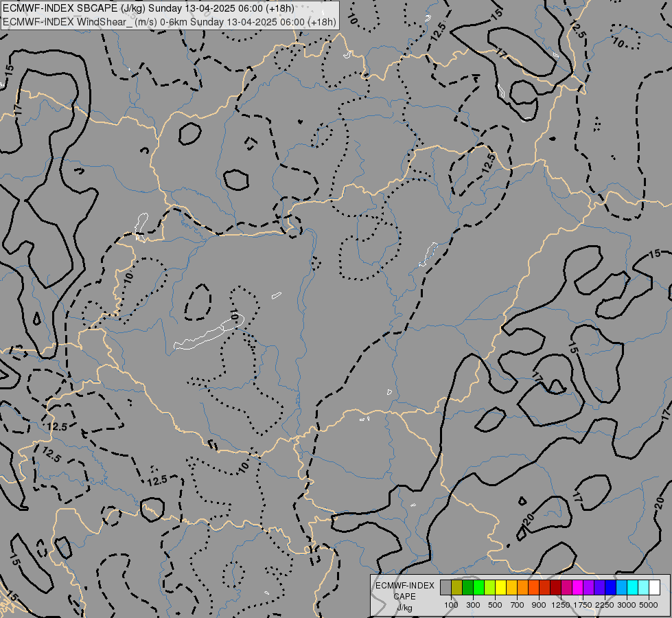Viewport: 672px width, 618px height.
Task: Select the legend value 500
Action: (495, 605)
